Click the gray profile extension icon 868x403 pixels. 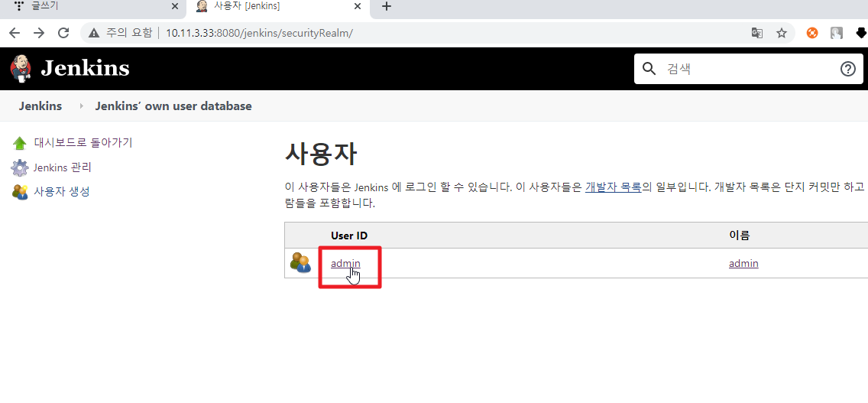pos(837,33)
